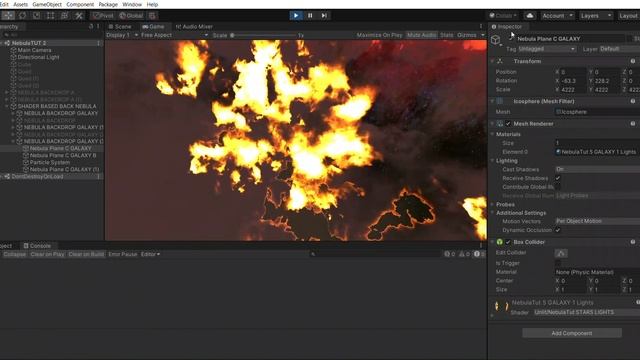Open the Layout dropdown
Viewport: 640px width, 360px height.
629,16
